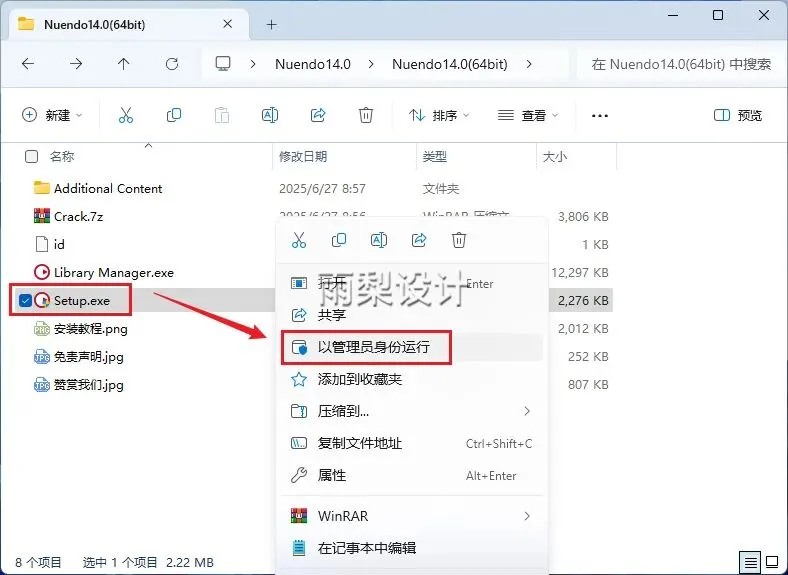Click the 2025/6/27 8:57 date cell
This screenshot has width=788, height=575.
(322, 188)
